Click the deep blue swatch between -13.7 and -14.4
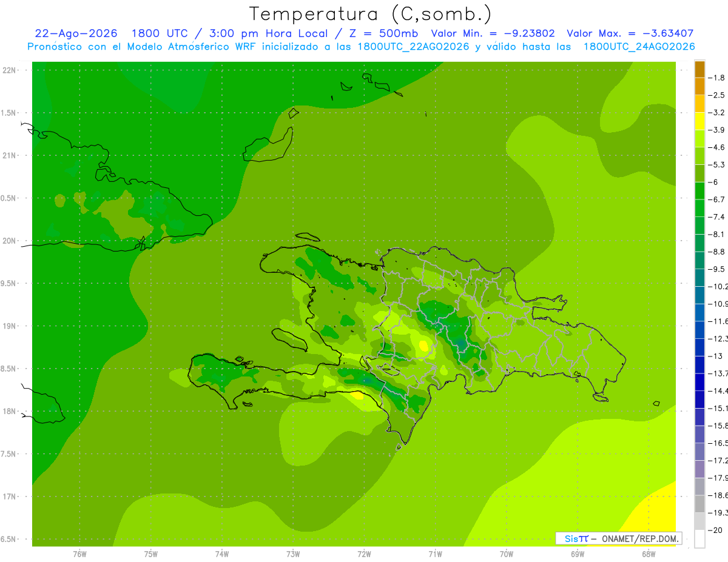This screenshot has height=562, width=728. coord(699,382)
